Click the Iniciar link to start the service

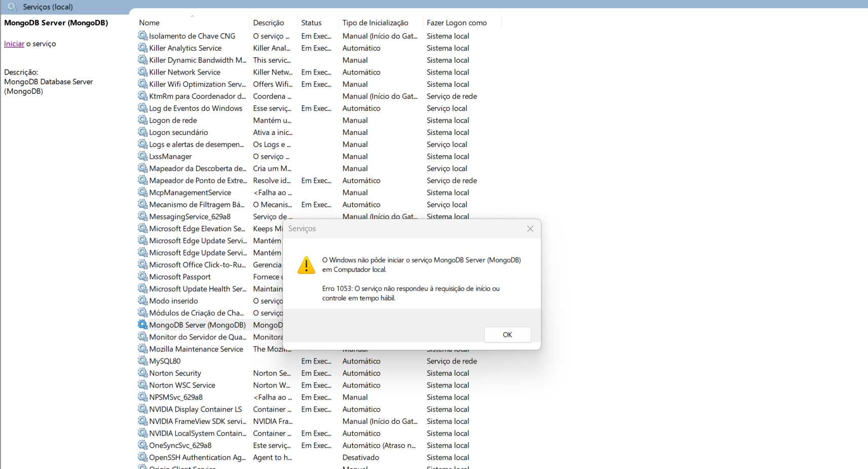(x=14, y=44)
